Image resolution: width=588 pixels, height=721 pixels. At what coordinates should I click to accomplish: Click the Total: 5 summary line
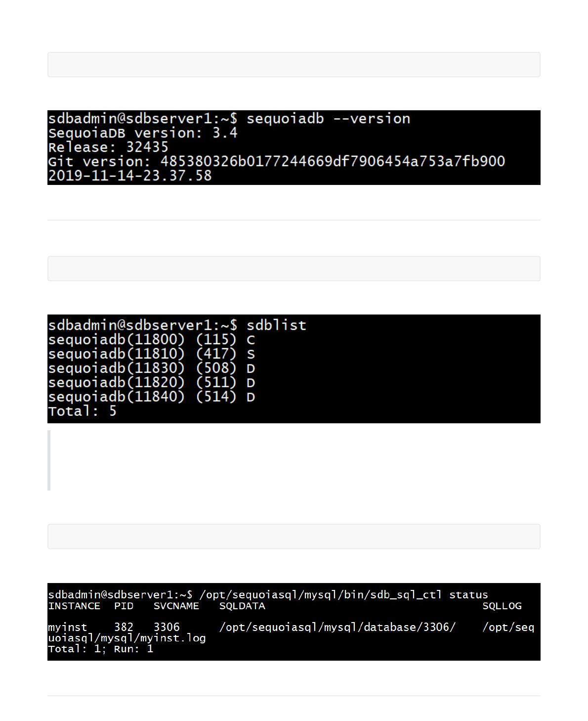point(82,411)
